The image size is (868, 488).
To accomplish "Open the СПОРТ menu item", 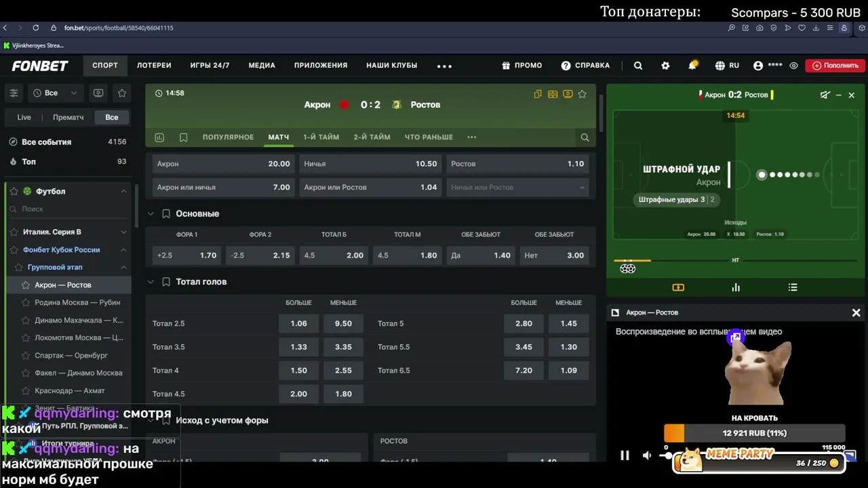I will point(105,66).
